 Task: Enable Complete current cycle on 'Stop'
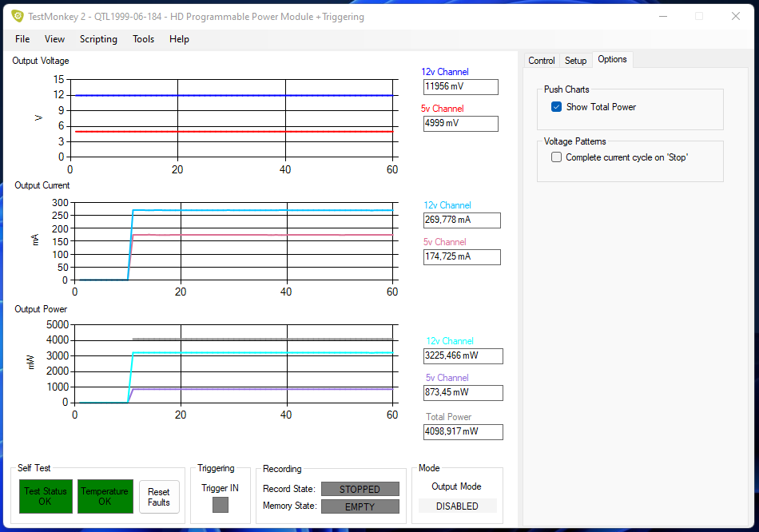[557, 157]
